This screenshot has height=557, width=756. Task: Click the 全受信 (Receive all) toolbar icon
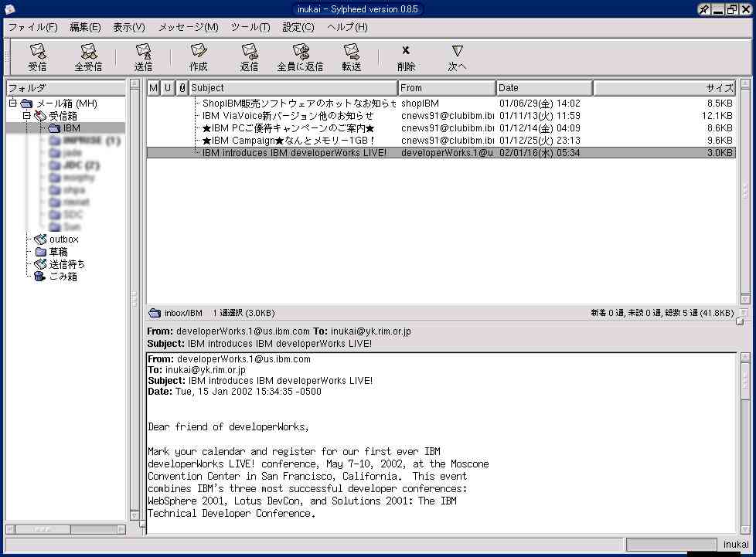[x=88, y=57]
